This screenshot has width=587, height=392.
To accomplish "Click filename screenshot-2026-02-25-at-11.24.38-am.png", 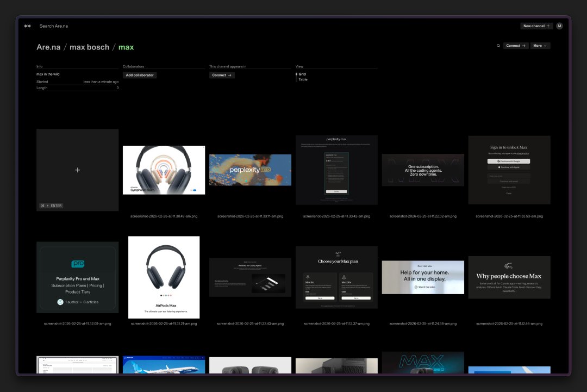I will click(x=423, y=323).
